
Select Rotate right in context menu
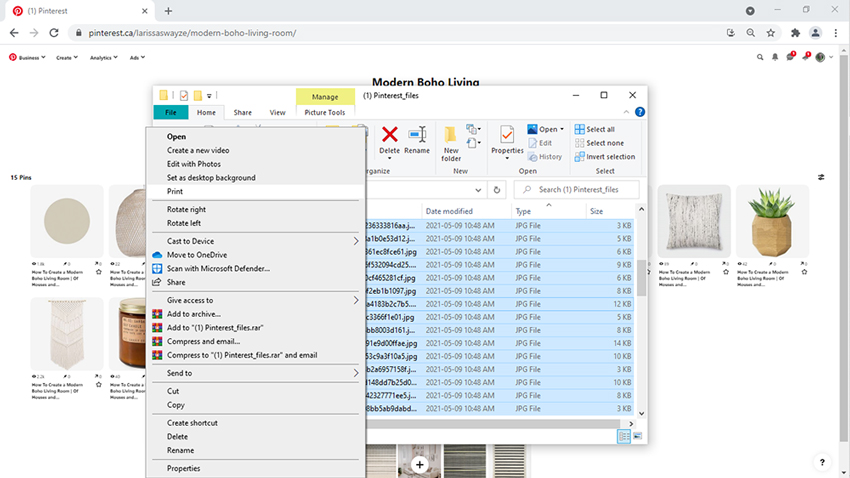tap(255, 209)
